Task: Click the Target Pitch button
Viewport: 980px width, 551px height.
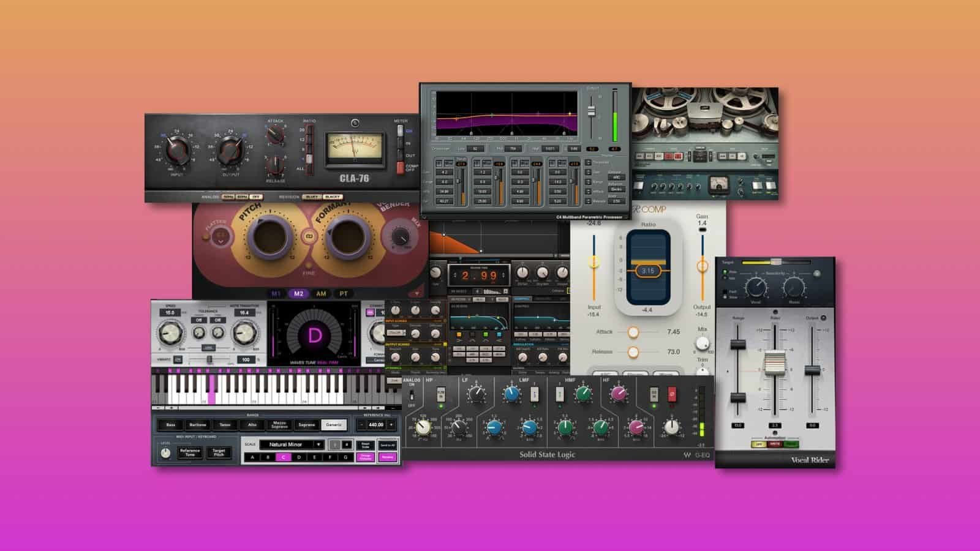Action: [219, 453]
